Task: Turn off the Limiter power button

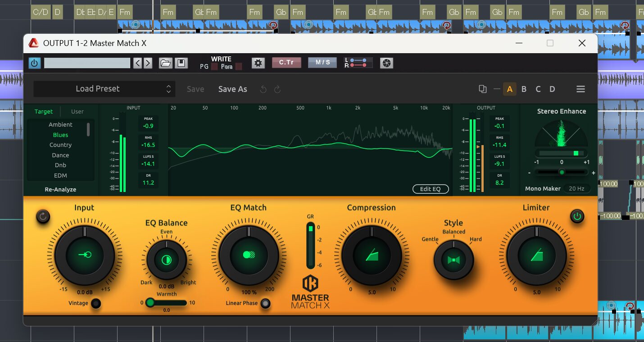Action: pyautogui.click(x=577, y=216)
